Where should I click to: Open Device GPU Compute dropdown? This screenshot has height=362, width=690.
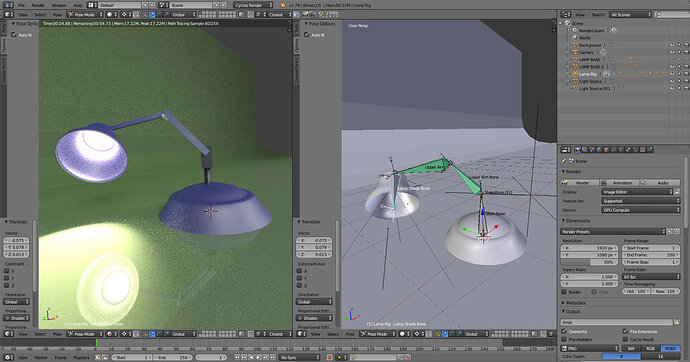click(x=641, y=210)
